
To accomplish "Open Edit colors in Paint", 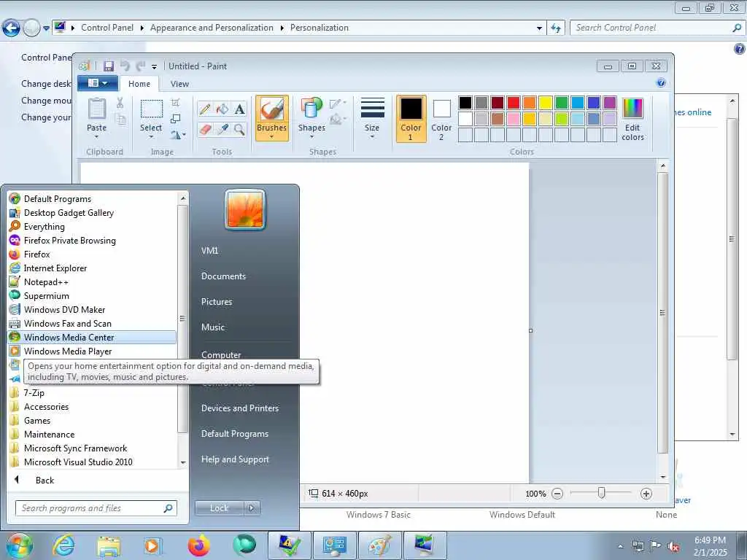I will coord(632,119).
